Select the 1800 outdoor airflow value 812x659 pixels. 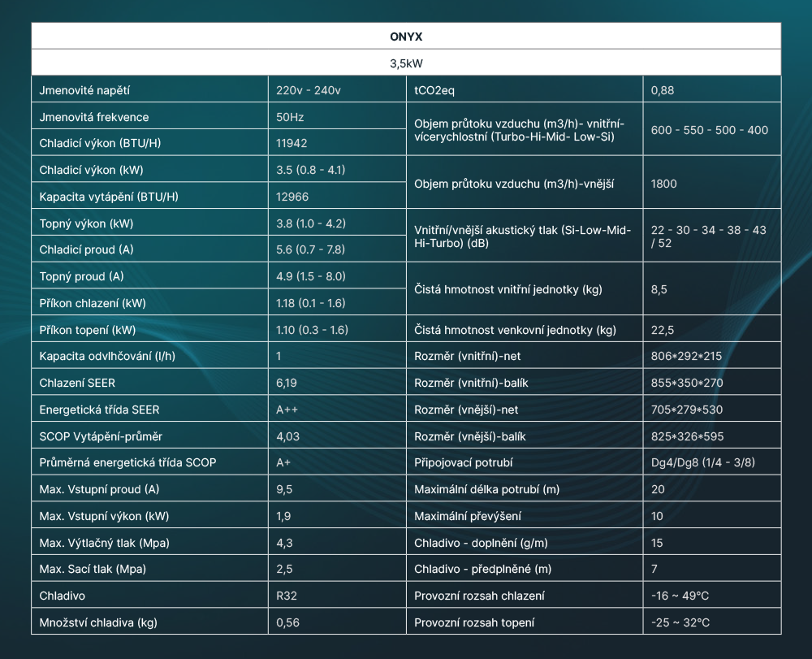point(663,184)
